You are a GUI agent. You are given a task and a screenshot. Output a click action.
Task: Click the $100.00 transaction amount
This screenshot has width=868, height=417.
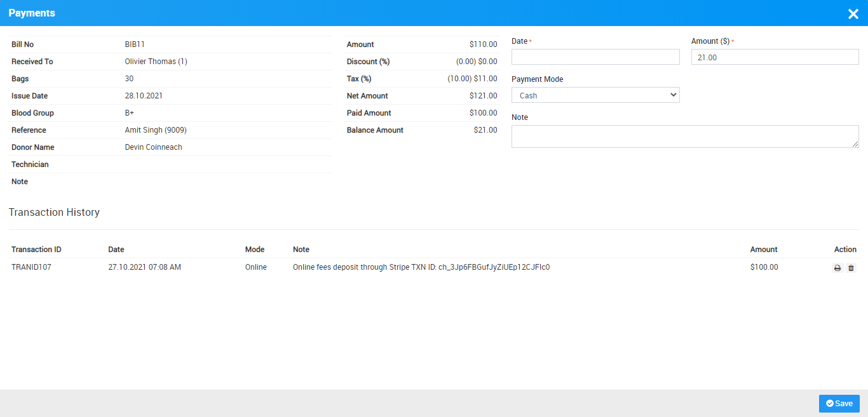click(764, 267)
